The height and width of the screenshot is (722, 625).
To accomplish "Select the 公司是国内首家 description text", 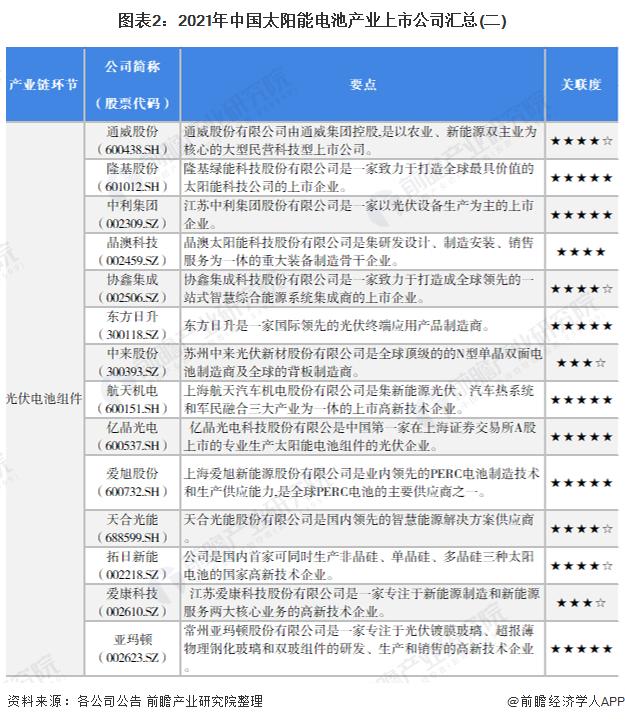I will click(359, 565).
